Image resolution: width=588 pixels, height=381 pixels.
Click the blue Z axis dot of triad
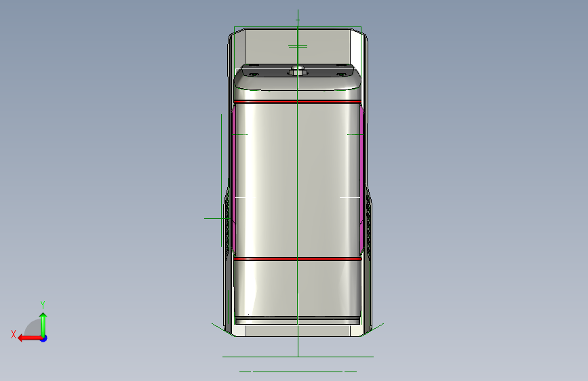[x=44, y=338]
